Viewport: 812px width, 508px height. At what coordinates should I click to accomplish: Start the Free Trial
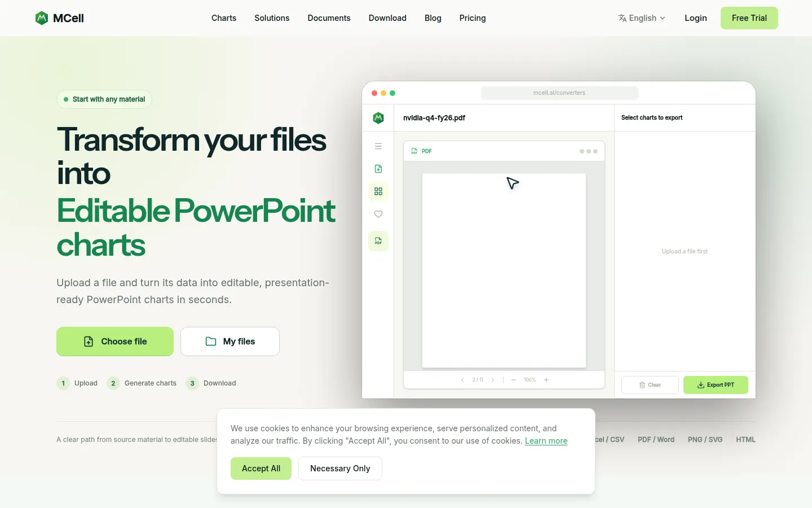coord(749,18)
